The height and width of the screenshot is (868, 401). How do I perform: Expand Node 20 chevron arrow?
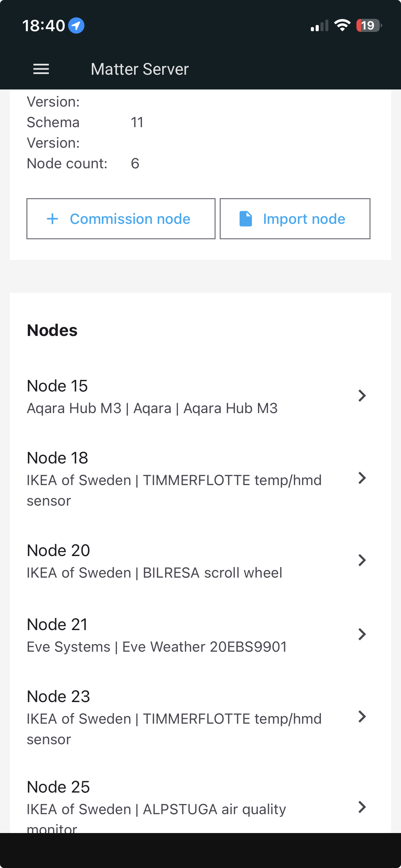tap(362, 560)
